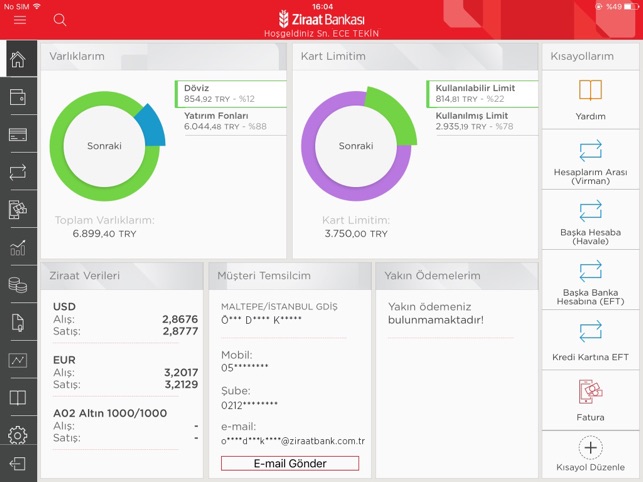Open Başka Hesaba (Havale) shortcut
643x482 pixels.
tap(590, 220)
